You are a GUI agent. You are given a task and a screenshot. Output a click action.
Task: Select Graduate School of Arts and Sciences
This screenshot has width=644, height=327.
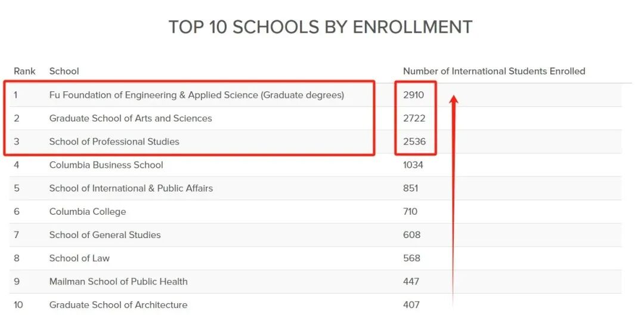131,118
